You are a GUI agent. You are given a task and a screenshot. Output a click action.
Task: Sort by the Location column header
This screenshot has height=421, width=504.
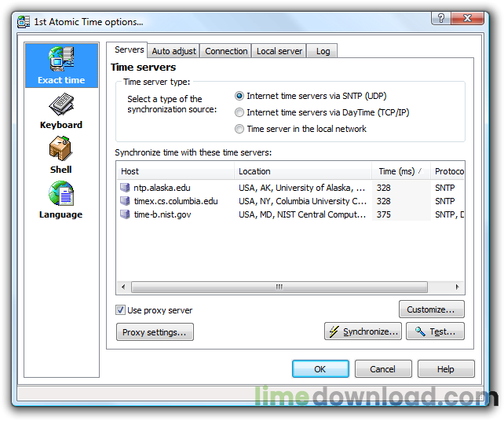303,171
